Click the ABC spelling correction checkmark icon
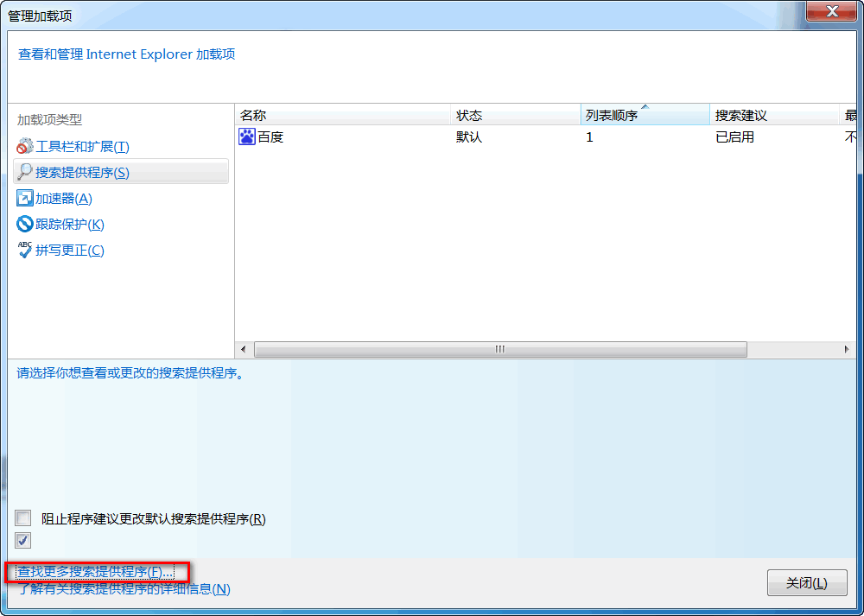Viewport: 864px width, 616px height. click(x=25, y=251)
